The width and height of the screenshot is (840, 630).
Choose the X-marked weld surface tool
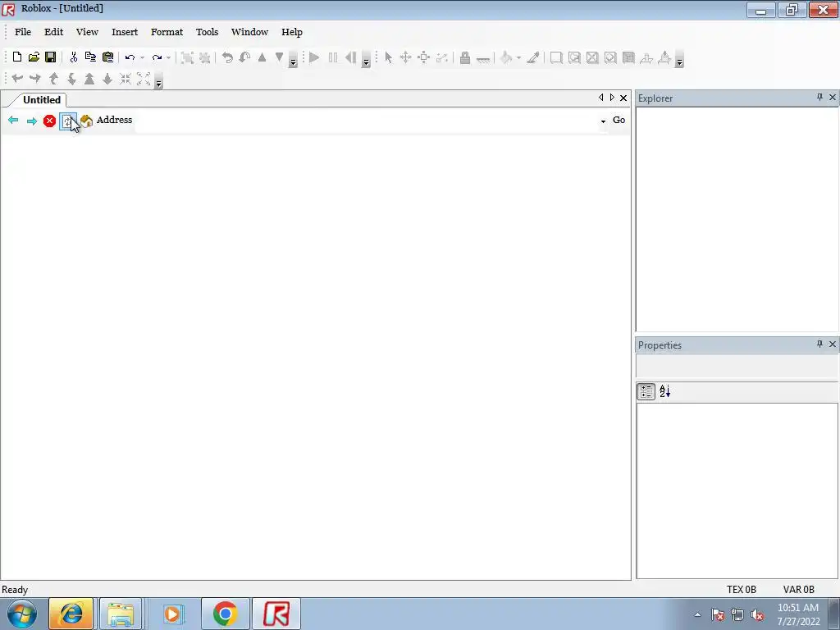tap(592, 57)
